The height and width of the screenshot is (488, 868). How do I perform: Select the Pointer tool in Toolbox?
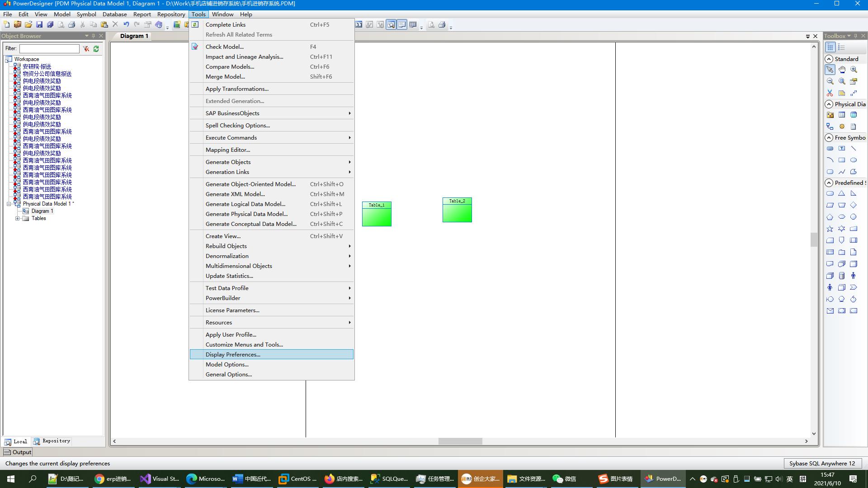click(830, 70)
